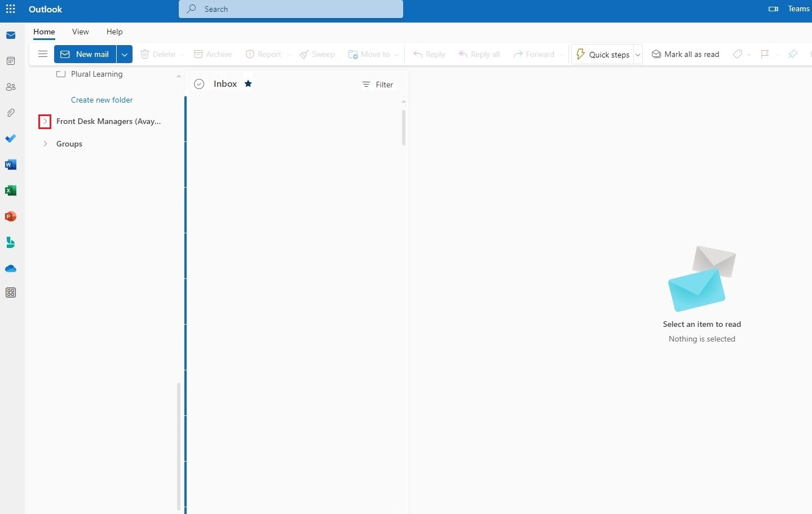
Task: Click the Archive box icon
Action: point(198,54)
